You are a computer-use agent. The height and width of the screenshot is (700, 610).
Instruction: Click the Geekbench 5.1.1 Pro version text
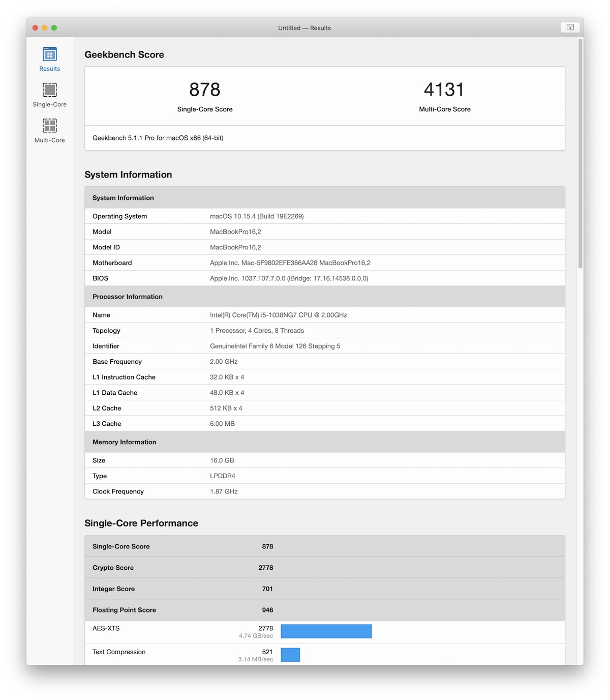coord(158,138)
